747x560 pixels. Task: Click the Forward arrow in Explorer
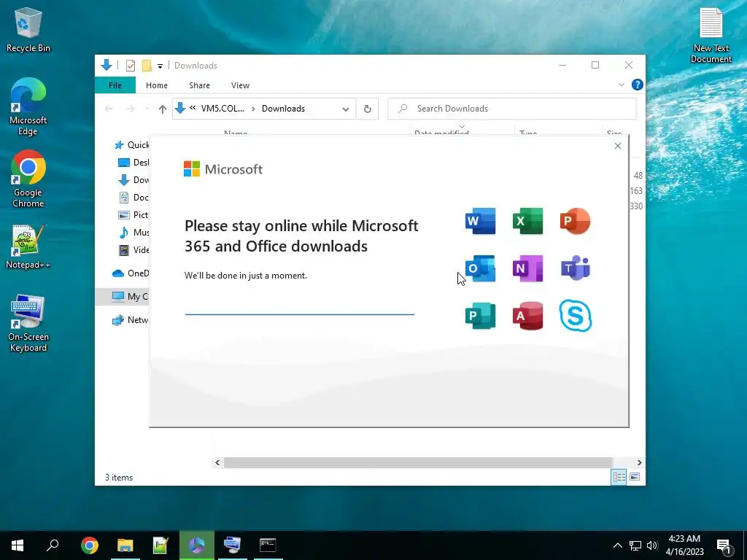131,109
